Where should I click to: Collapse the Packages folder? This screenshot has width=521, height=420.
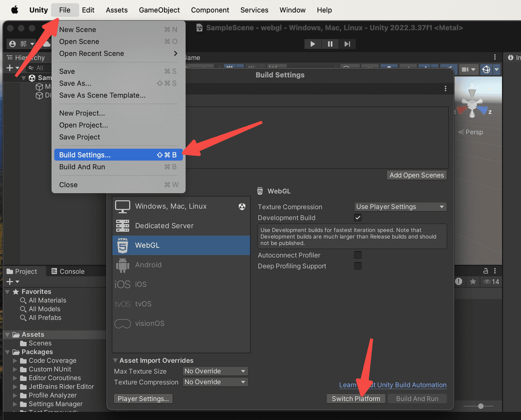click(x=7, y=352)
